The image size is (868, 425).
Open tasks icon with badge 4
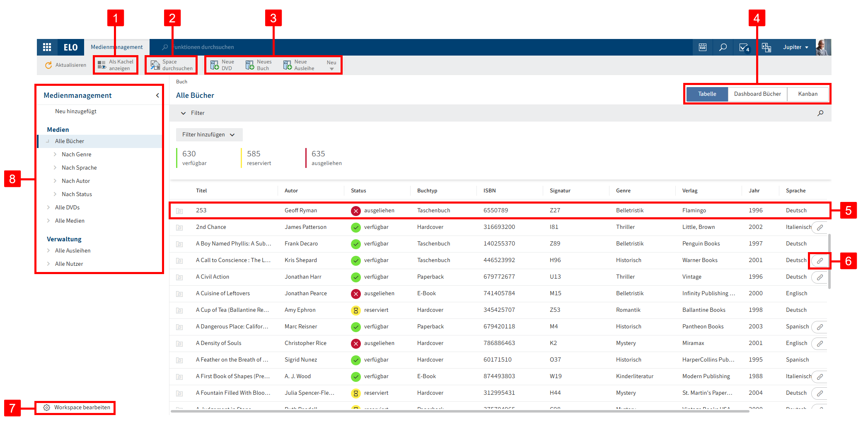coord(744,47)
